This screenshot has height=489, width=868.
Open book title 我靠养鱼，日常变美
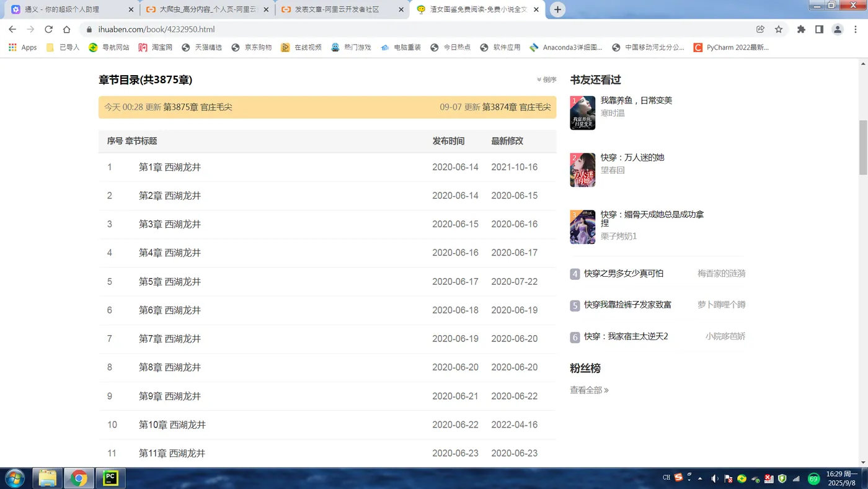click(636, 101)
